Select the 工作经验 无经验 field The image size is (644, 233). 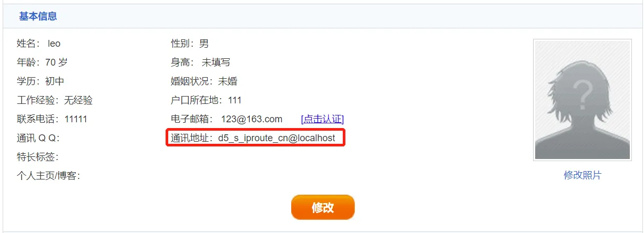click(55, 100)
